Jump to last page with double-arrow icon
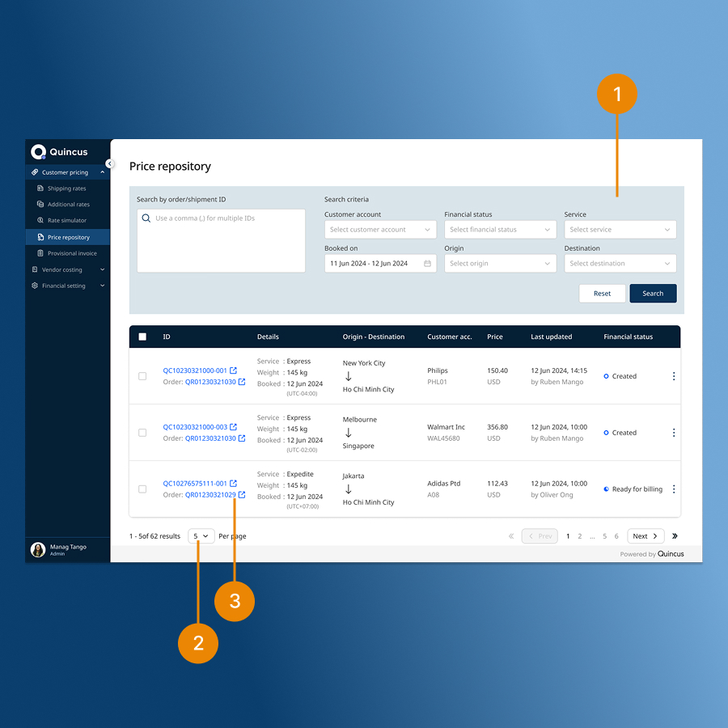 (675, 536)
